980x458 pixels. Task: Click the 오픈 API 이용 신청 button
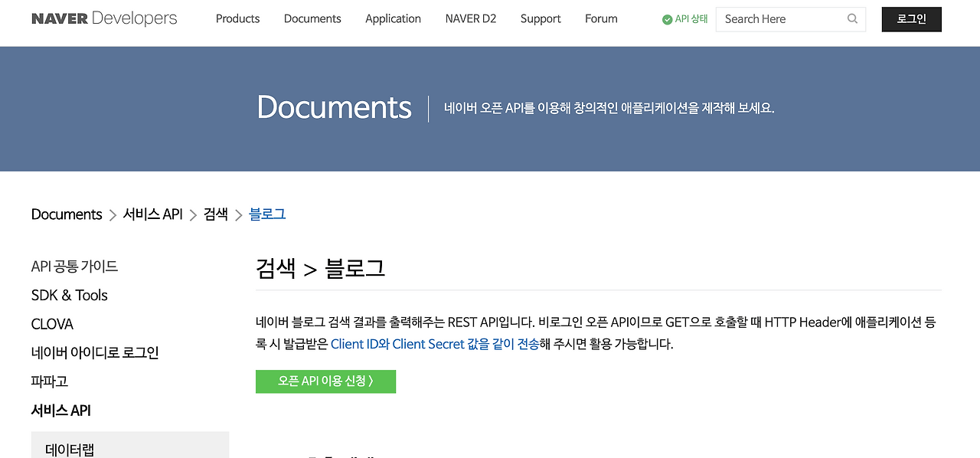(x=325, y=381)
